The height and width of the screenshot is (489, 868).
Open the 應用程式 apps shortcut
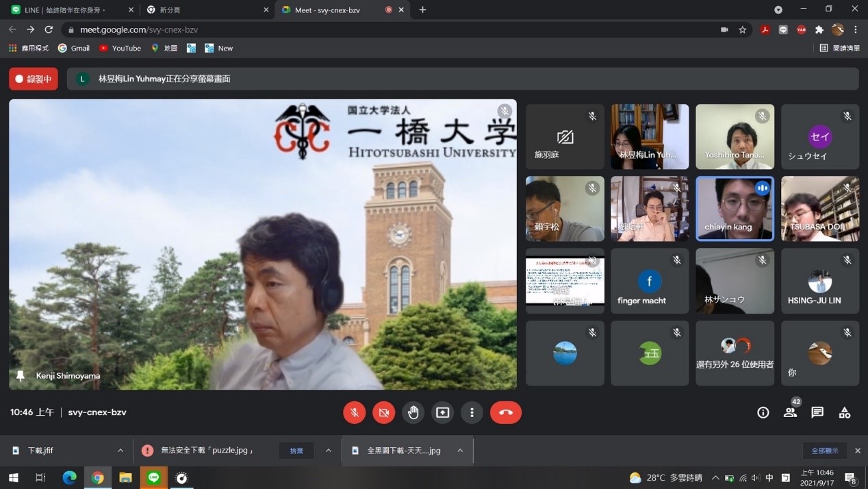(29, 48)
